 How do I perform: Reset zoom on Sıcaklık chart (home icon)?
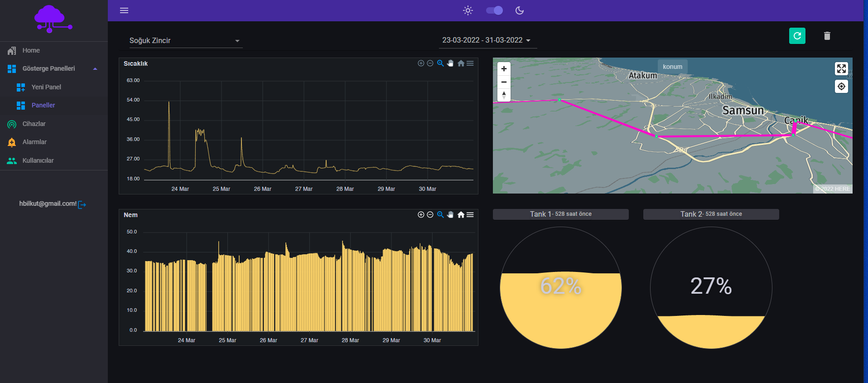pos(461,63)
